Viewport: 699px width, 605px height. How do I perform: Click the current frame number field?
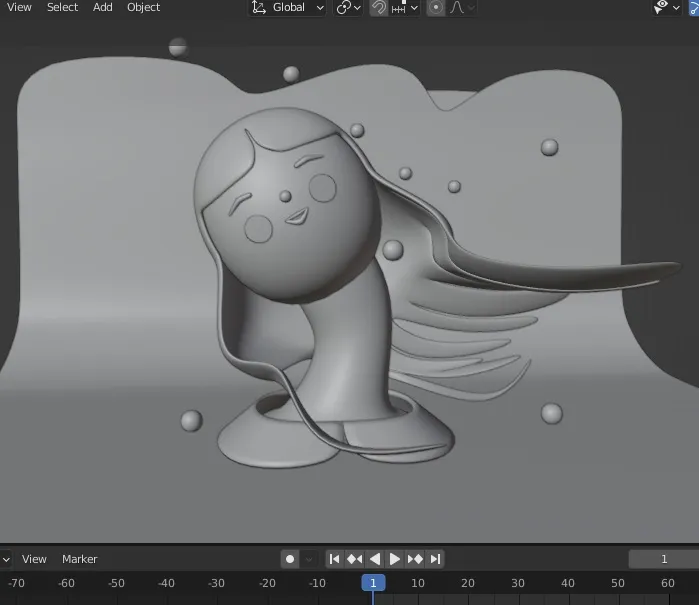pos(663,559)
